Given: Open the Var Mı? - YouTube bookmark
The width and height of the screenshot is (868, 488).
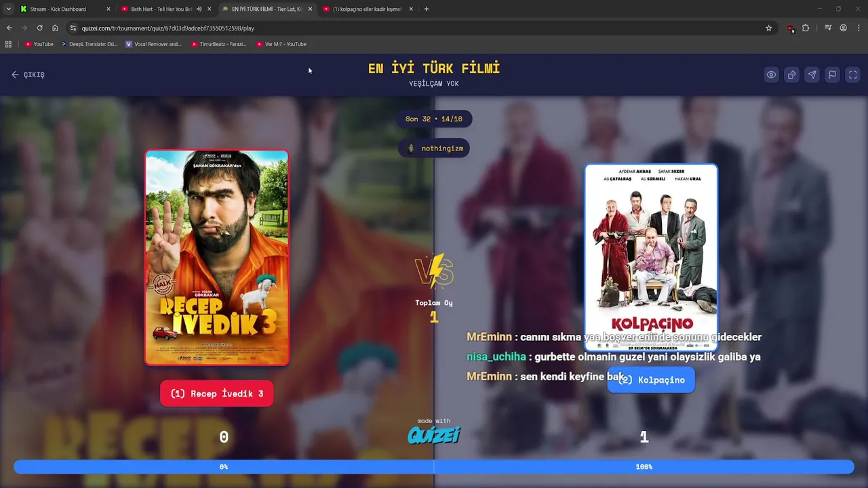Looking at the screenshot, I should (x=281, y=44).
